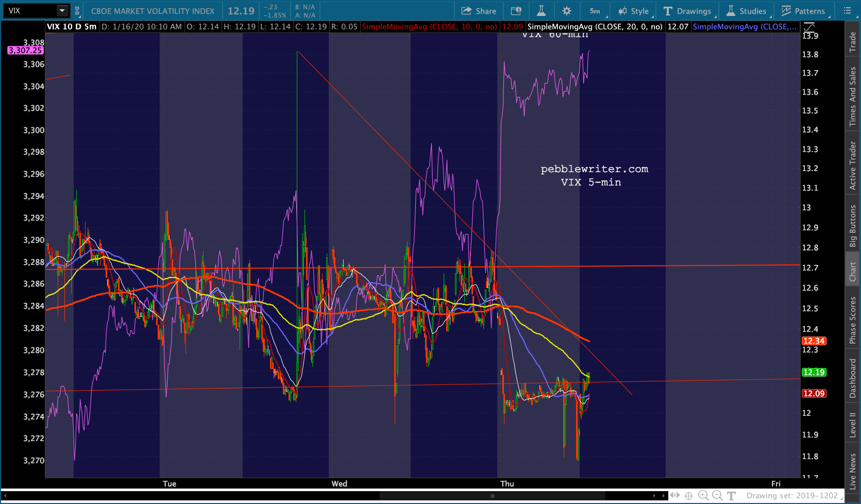
Task: Open the beaker Edit Studies icon
Action: click(541, 11)
